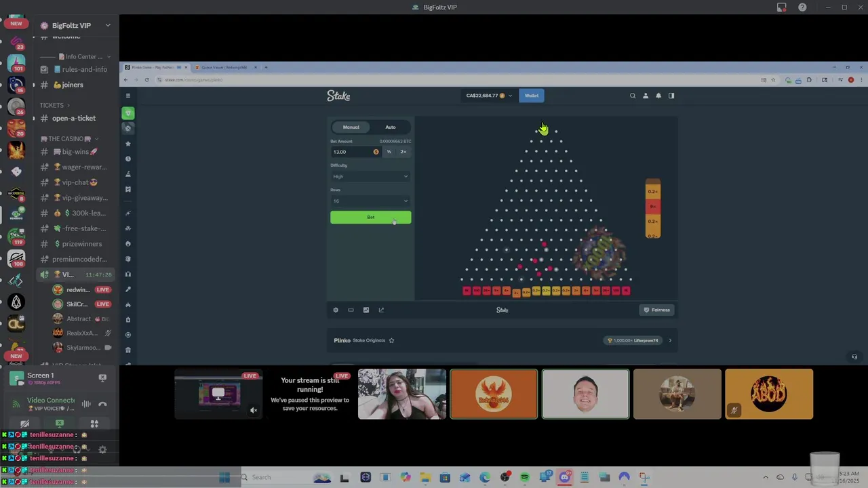868x488 pixels.
Task: Expand TICKETS category
Action: tap(55, 105)
